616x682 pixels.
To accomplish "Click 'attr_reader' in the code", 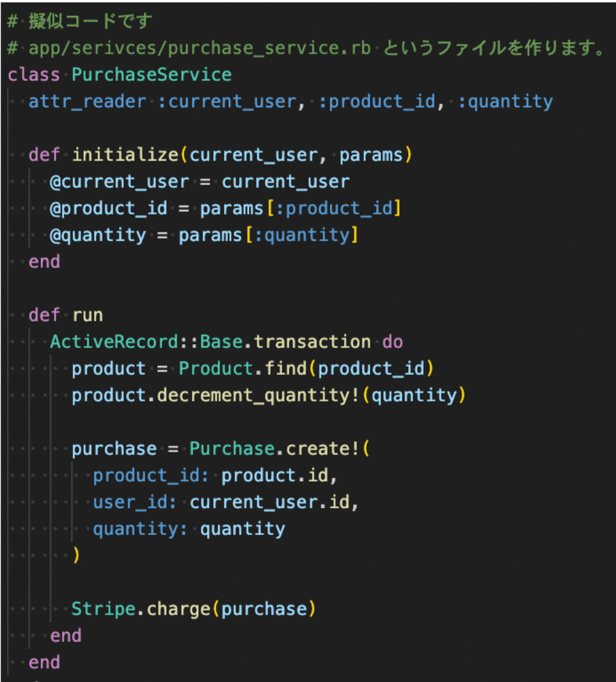I will click(87, 101).
